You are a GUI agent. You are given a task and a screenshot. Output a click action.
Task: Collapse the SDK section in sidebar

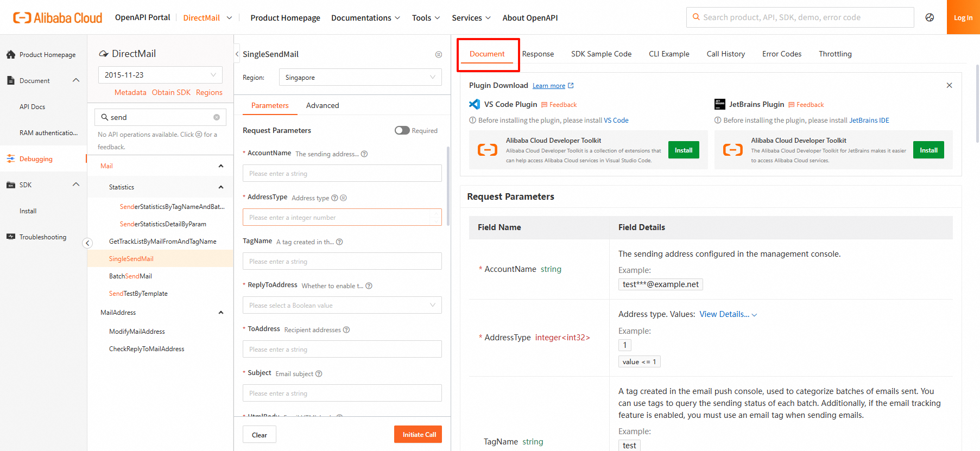(x=76, y=185)
